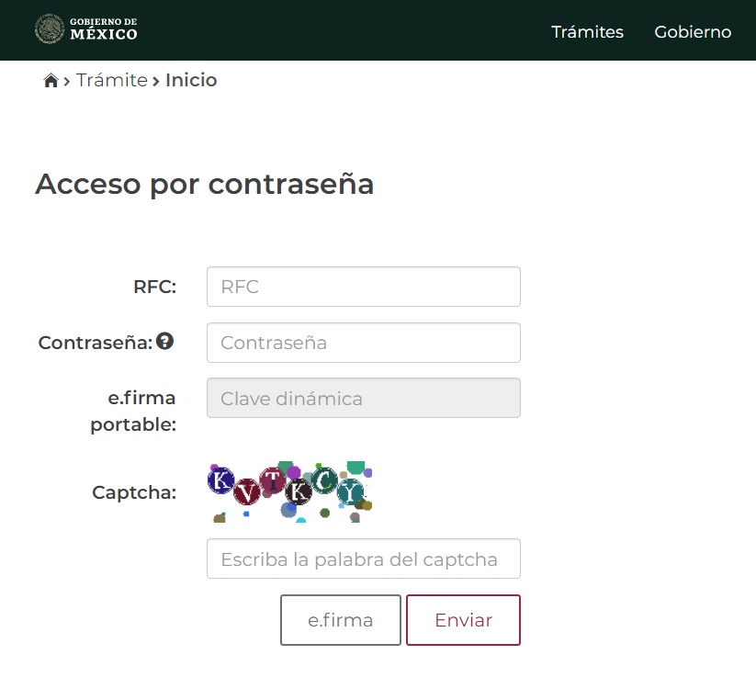Click the Contraseña label text
The width and height of the screenshot is (756, 700).
95,343
